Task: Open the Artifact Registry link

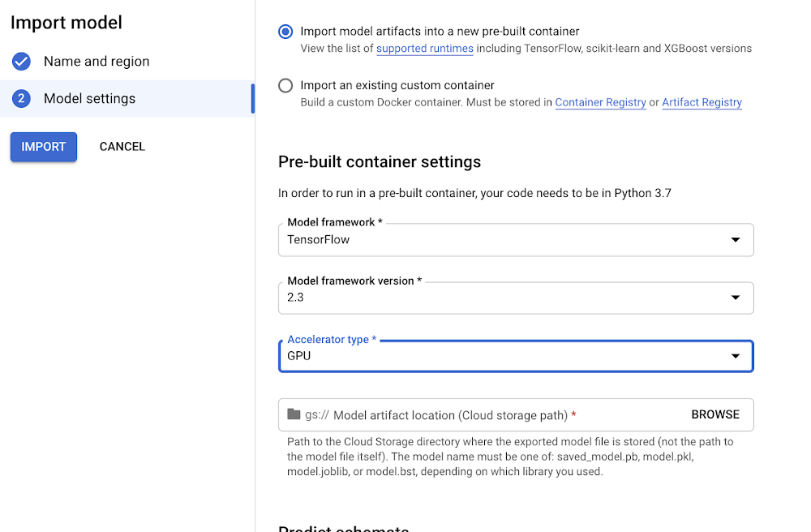Action: pos(702,102)
